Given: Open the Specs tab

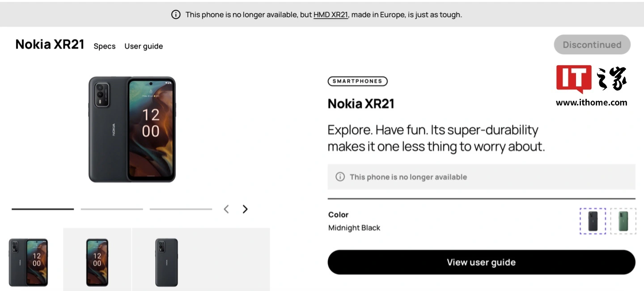Looking at the screenshot, I should (105, 46).
